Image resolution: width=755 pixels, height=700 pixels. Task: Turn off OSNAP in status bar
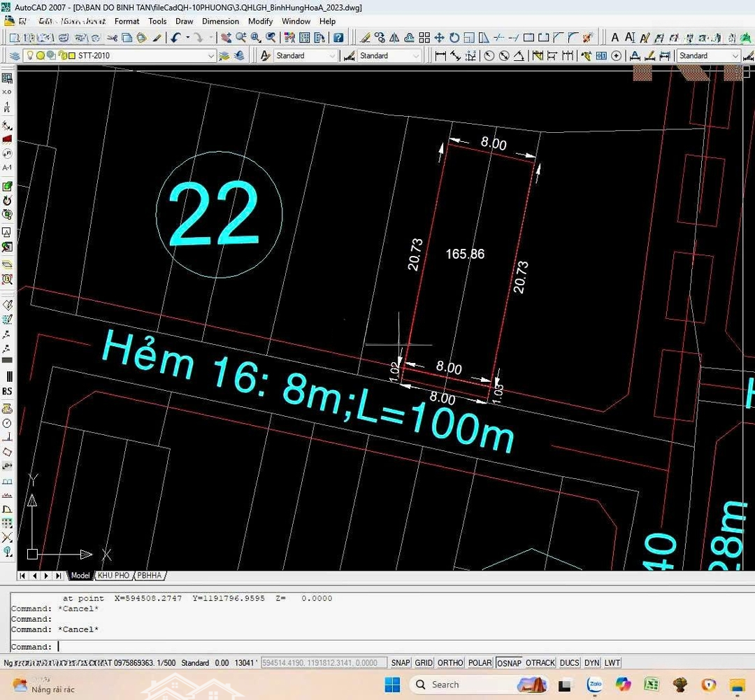509,663
